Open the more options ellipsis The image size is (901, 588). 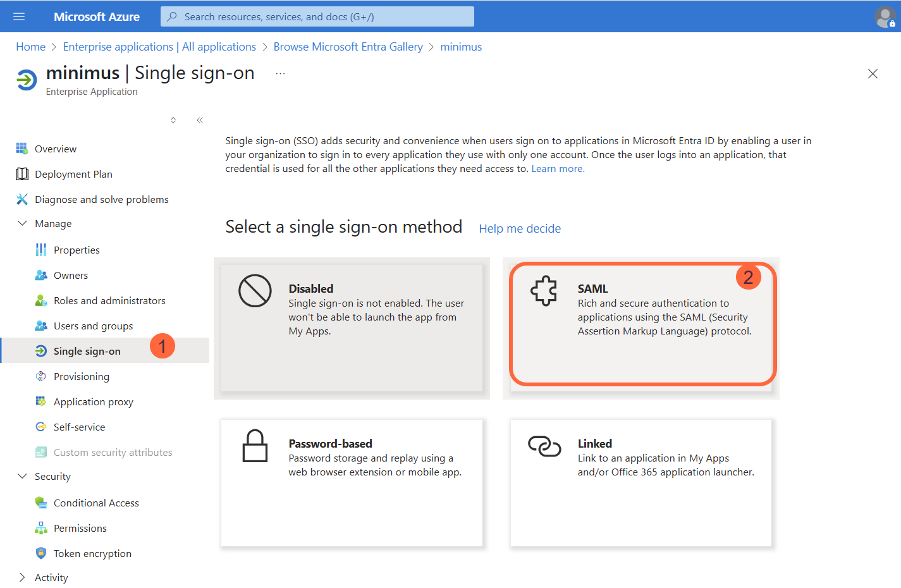[x=280, y=73]
